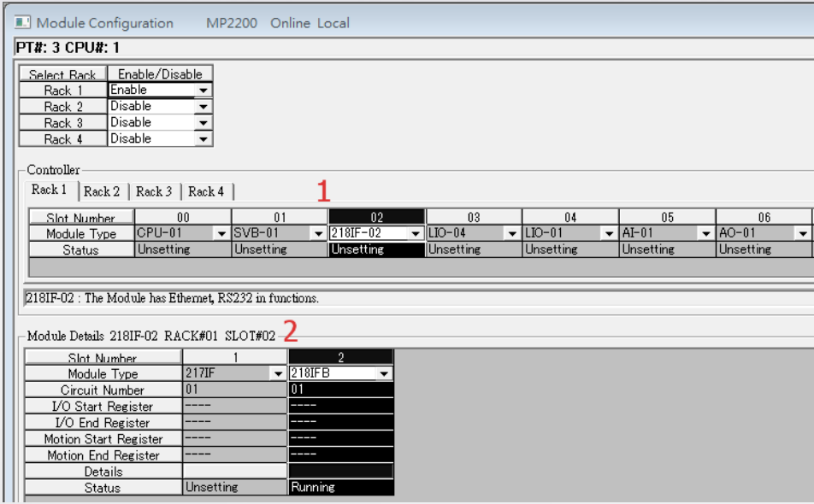Select controller slot number 01 header

click(280, 217)
